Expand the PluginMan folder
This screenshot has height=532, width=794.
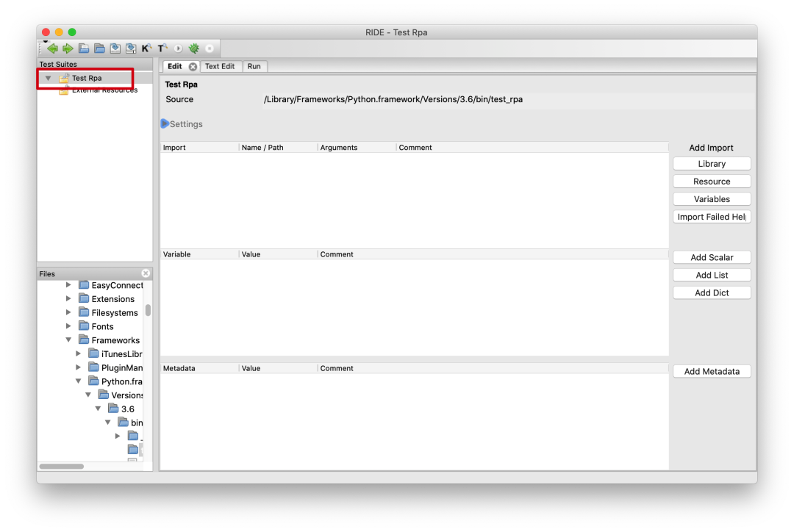79,367
